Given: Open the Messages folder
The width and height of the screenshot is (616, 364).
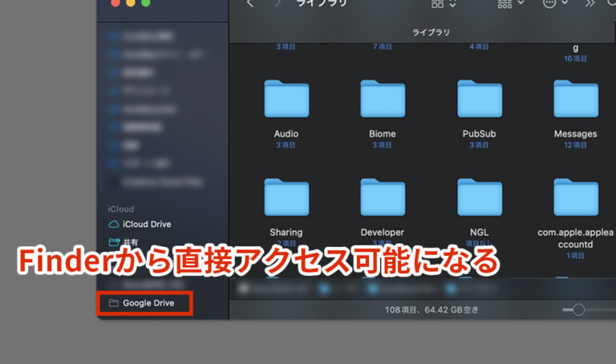Looking at the screenshot, I should [576, 99].
